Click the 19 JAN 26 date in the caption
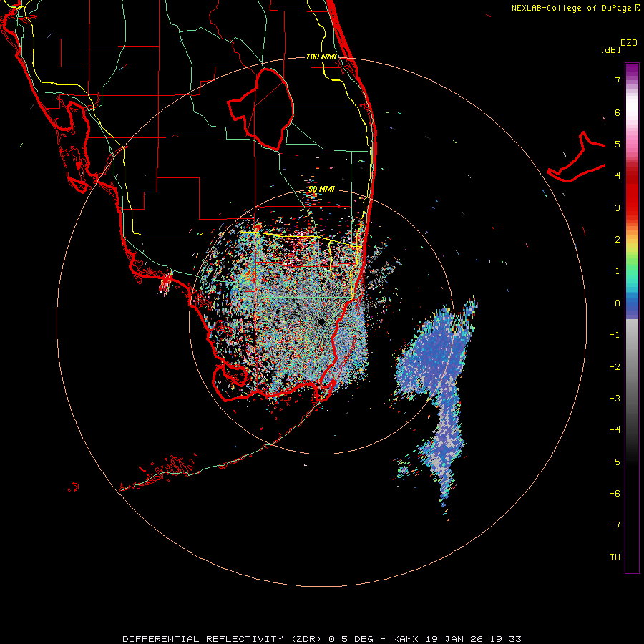Image resolution: width=644 pixels, height=644 pixels. (454, 639)
